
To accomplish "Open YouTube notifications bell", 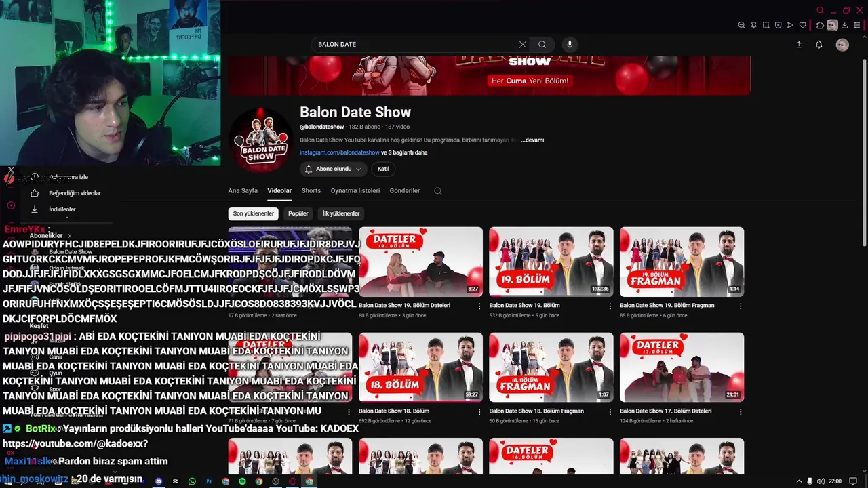I will (x=818, y=44).
